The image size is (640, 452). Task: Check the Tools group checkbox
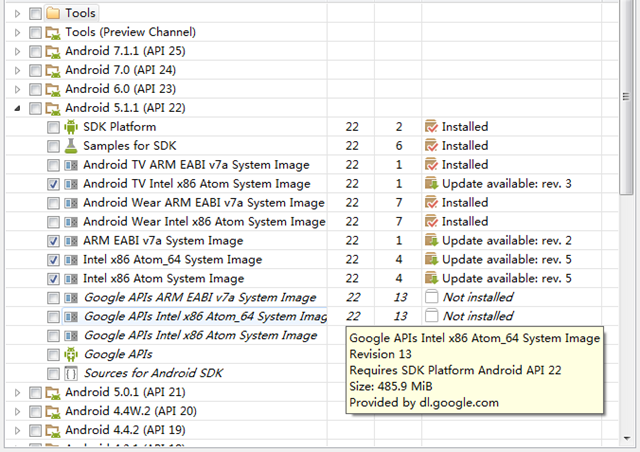[x=36, y=13]
